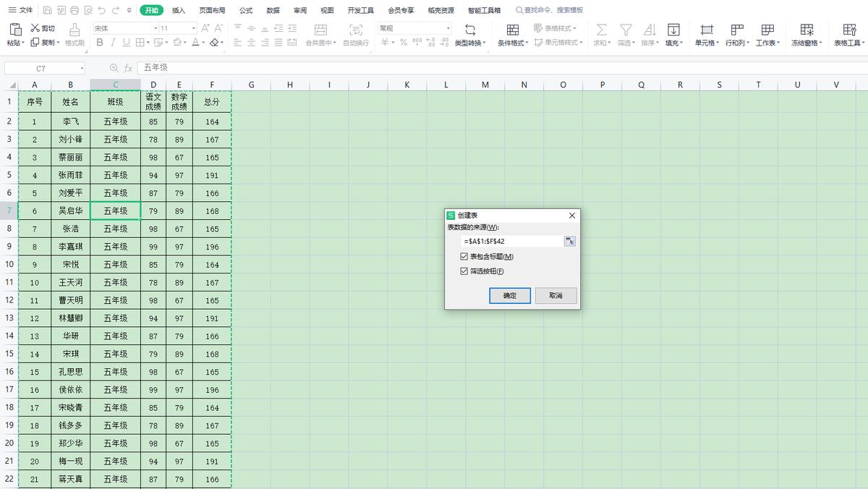Click 取消 to cancel table creation
The image size is (868, 489).
point(556,295)
